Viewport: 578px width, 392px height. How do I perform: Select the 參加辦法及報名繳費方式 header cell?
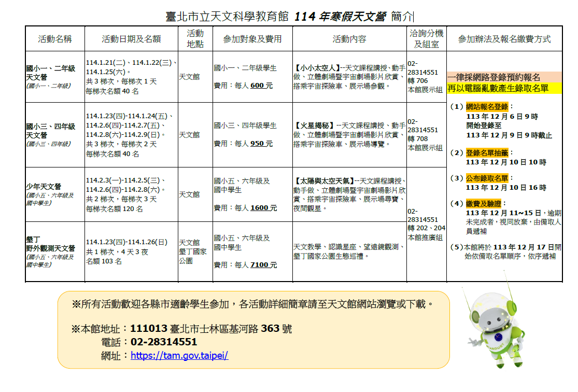coord(503,39)
